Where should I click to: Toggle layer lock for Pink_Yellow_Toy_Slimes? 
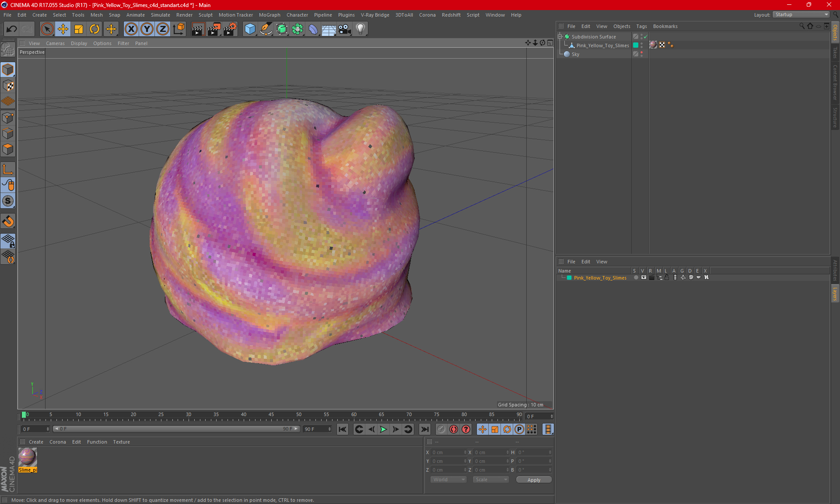[x=667, y=277]
